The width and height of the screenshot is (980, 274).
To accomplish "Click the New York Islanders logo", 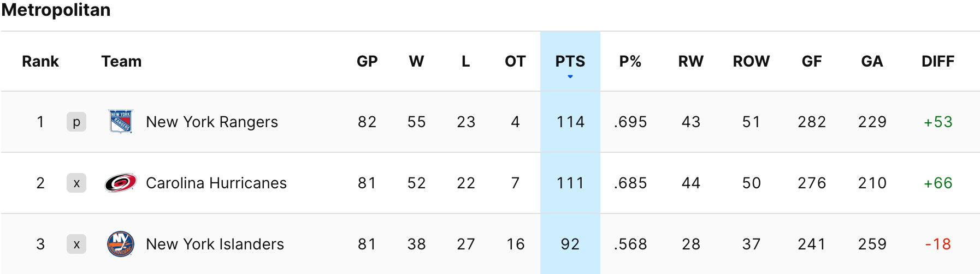I will click(121, 244).
